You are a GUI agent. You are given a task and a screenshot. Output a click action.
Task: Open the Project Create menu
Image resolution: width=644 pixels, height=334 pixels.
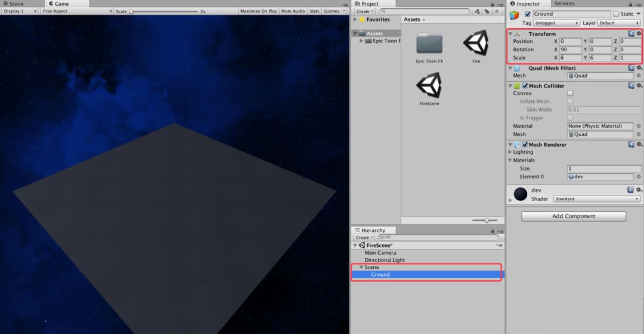[365, 11]
